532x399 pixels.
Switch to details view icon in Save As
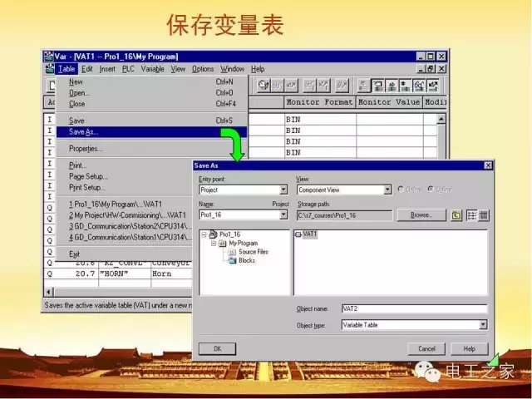coord(483,215)
